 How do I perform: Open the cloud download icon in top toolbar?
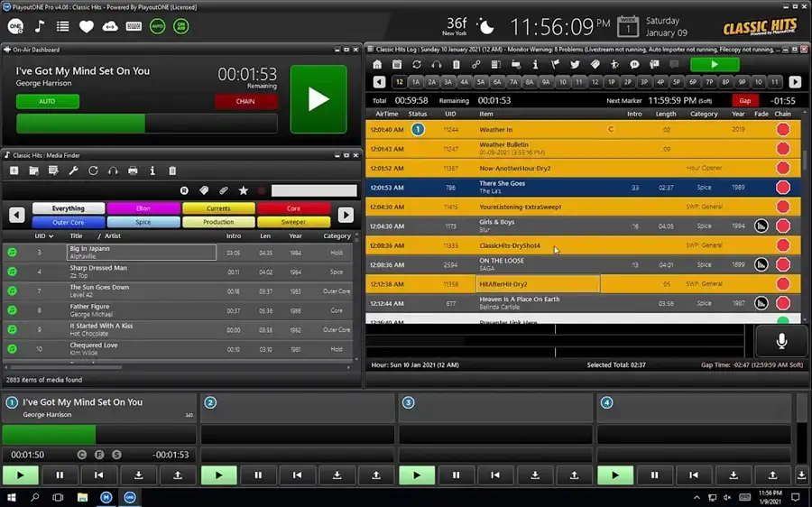[x=110, y=26]
